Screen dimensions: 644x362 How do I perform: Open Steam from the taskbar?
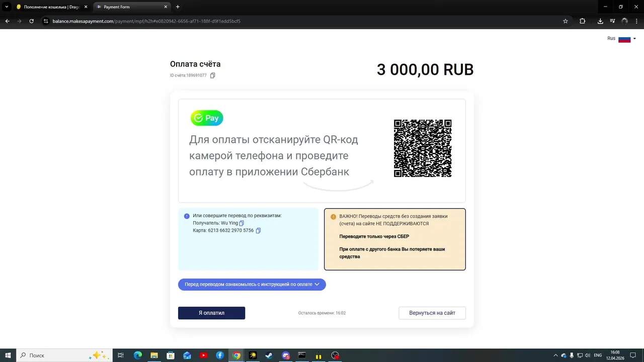coord(269,355)
